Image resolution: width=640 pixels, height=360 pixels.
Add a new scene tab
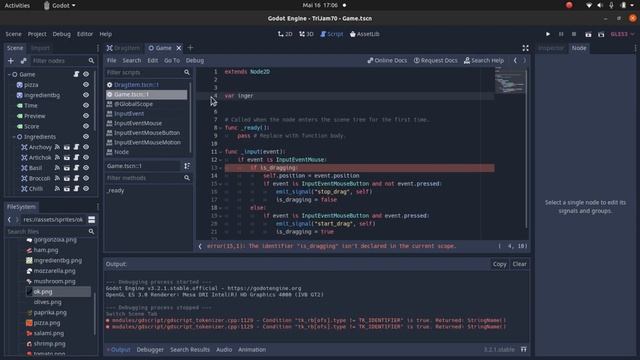190,48
